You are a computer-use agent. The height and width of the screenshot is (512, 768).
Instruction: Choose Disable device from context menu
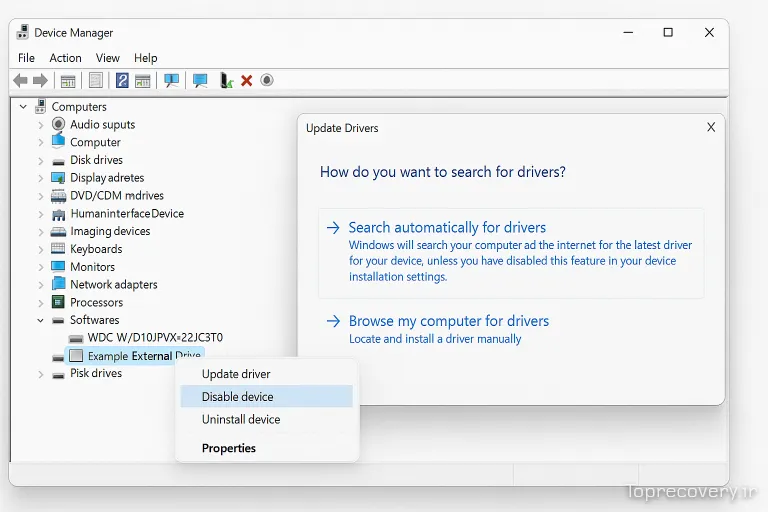[x=238, y=397]
